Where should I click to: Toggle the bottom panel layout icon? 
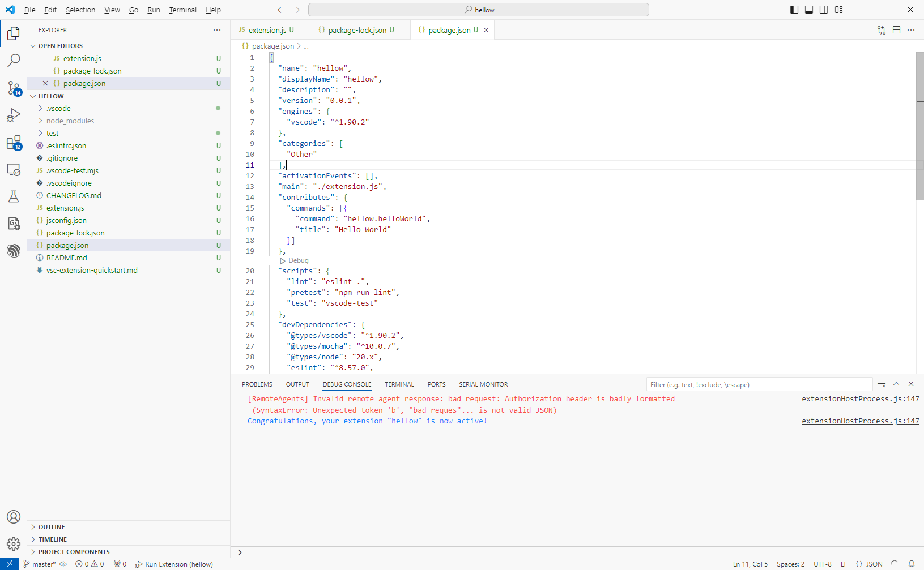coord(809,10)
